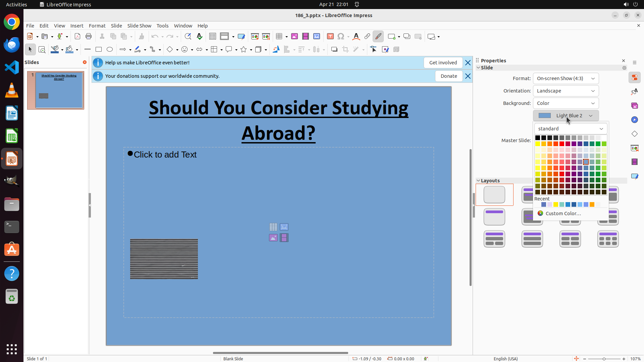Open the Slide Show menu
Screen dimensions: 644x362
click(x=139, y=26)
